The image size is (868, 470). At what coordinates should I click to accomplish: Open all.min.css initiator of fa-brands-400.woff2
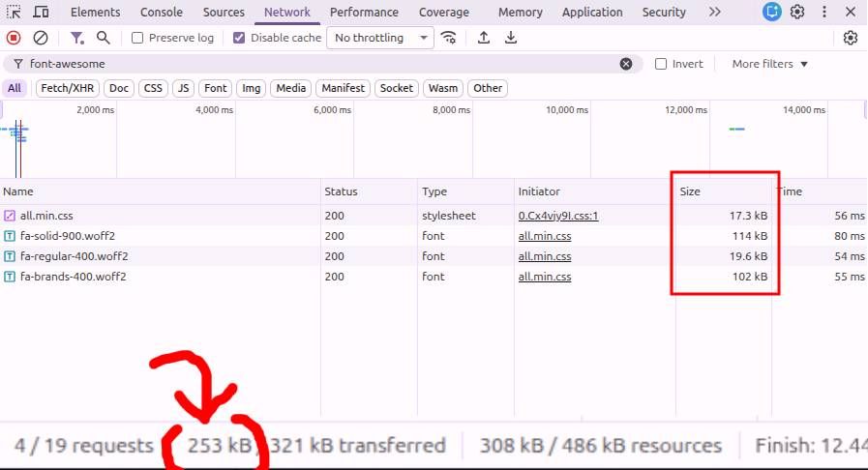click(545, 277)
